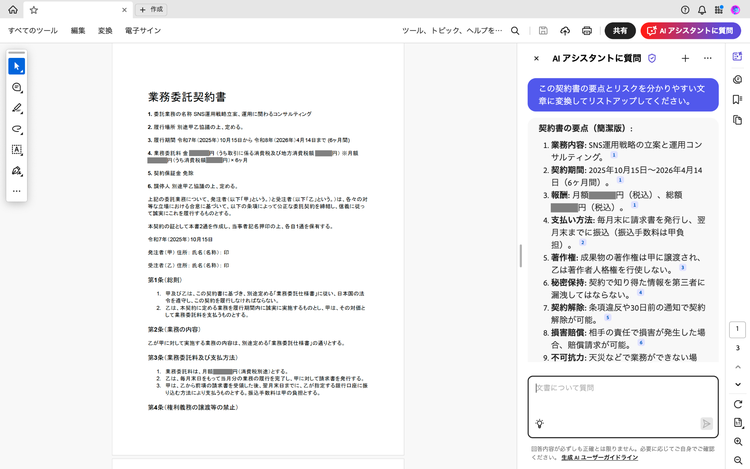Open bookmarks panel in right sidebar
This screenshot has height=469, width=750.
737,99
